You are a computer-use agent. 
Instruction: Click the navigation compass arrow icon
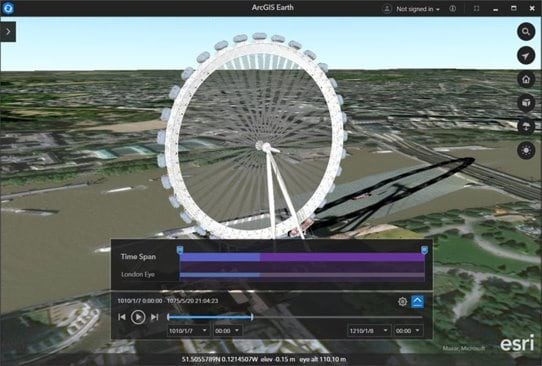(x=526, y=56)
